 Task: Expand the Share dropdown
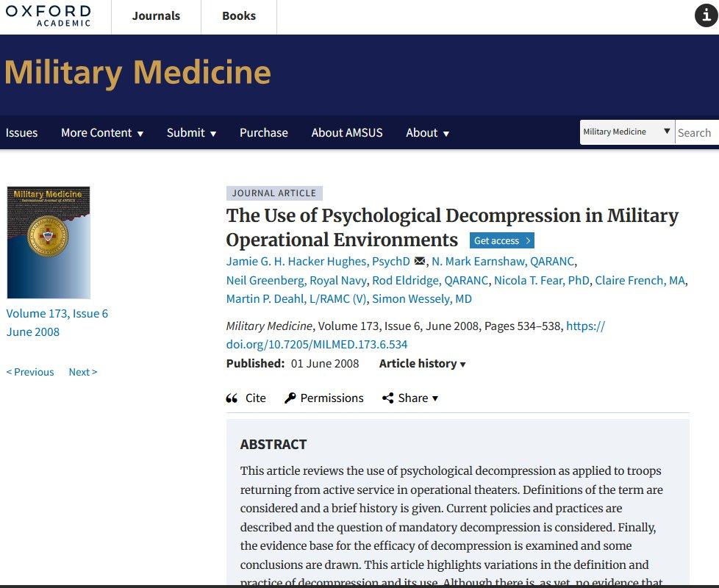point(418,398)
